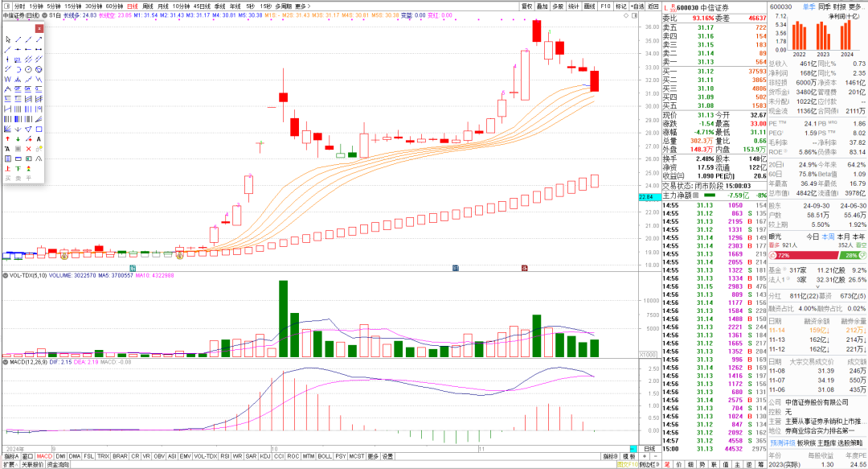Click the info marker at chart bottom middle
The width and height of the screenshot is (868, 469).
click(x=456, y=268)
